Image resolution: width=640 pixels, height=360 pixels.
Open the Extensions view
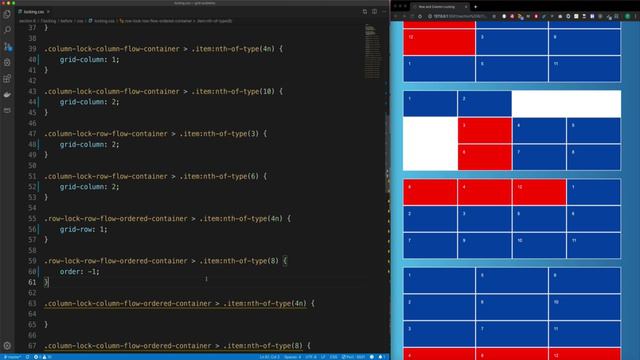[x=7, y=78]
